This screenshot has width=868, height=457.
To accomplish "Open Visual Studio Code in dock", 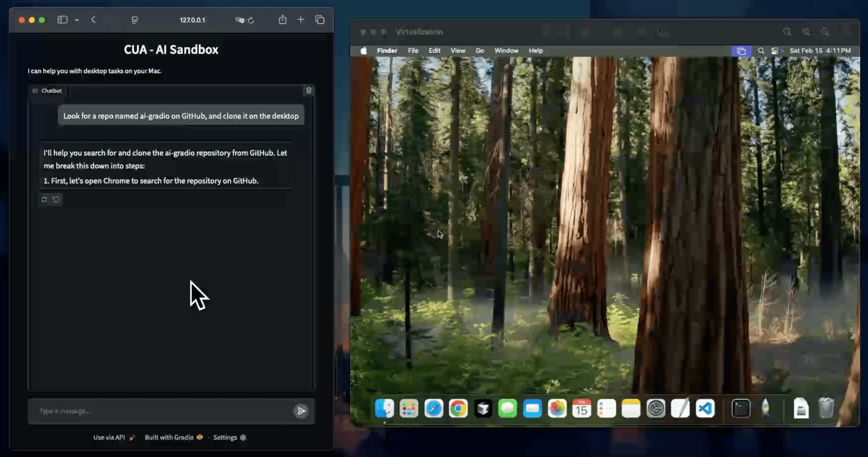I will tap(705, 409).
